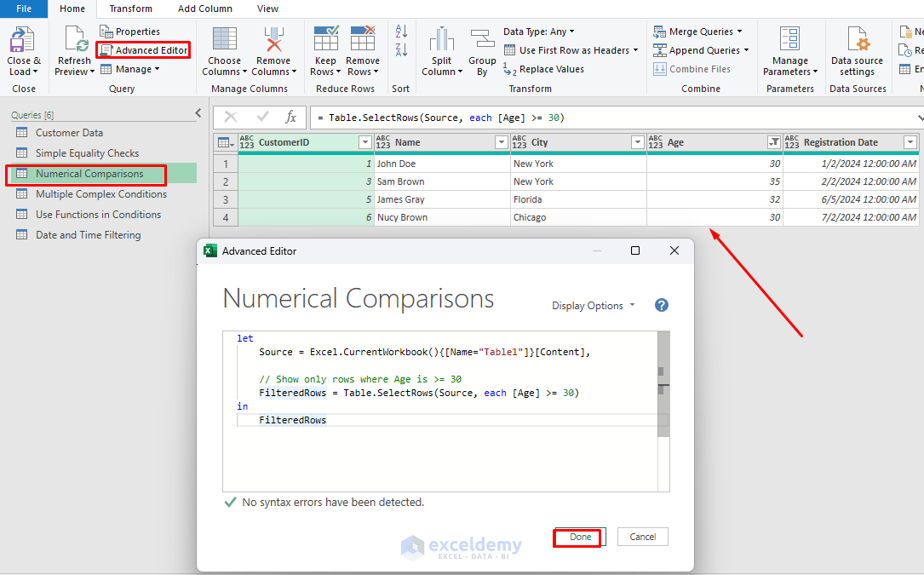Click the Age column data type icon
This screenshot has width=924, height=575.
[655, 142]
